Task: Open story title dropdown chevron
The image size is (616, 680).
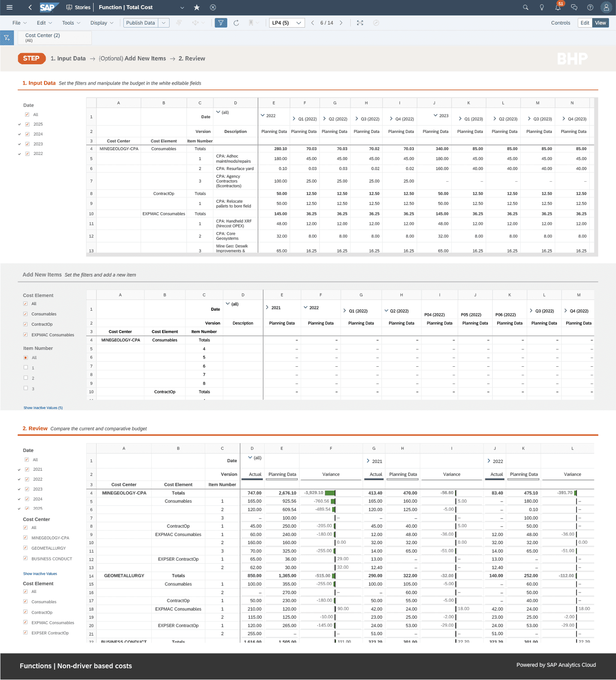Action: pos(182,7)
